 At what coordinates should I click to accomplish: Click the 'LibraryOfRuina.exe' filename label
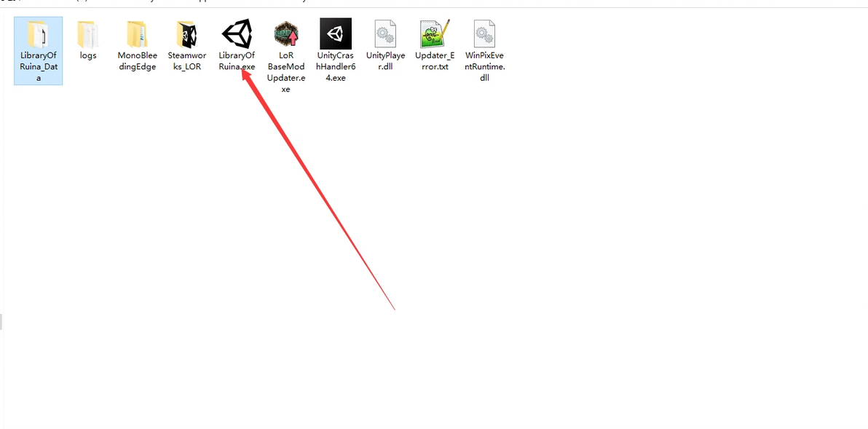tap(237, 61)
